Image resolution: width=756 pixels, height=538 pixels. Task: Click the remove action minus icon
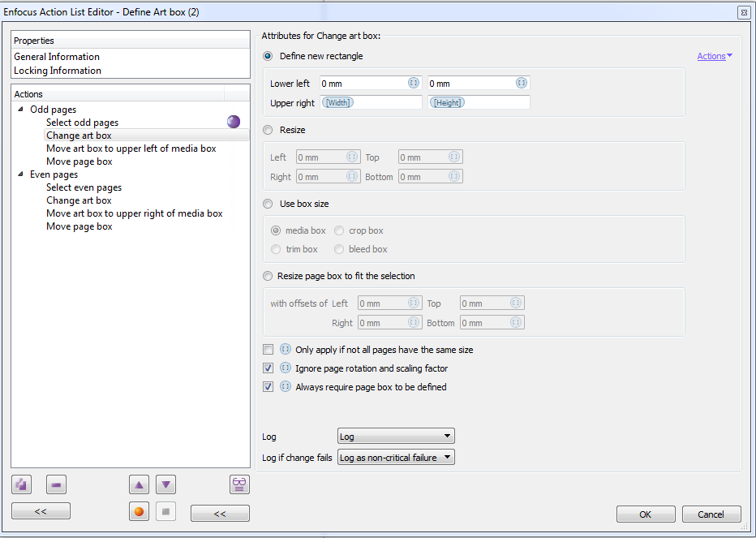pos(57,485)
